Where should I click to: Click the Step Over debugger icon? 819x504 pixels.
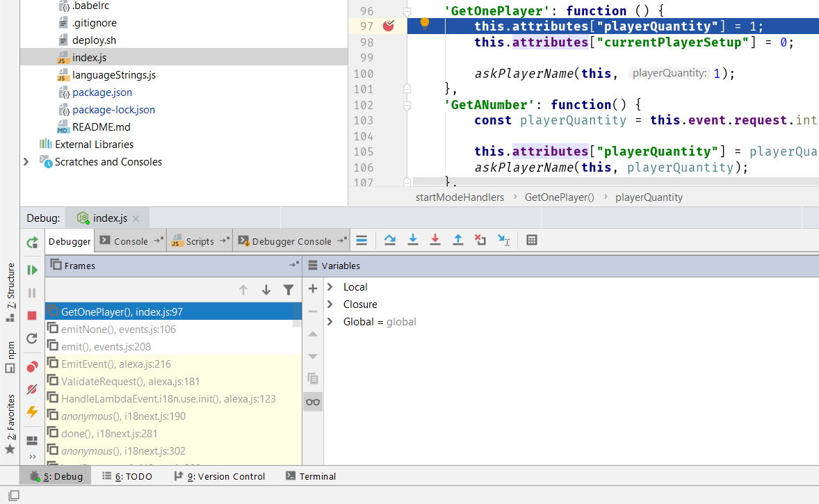390,241
